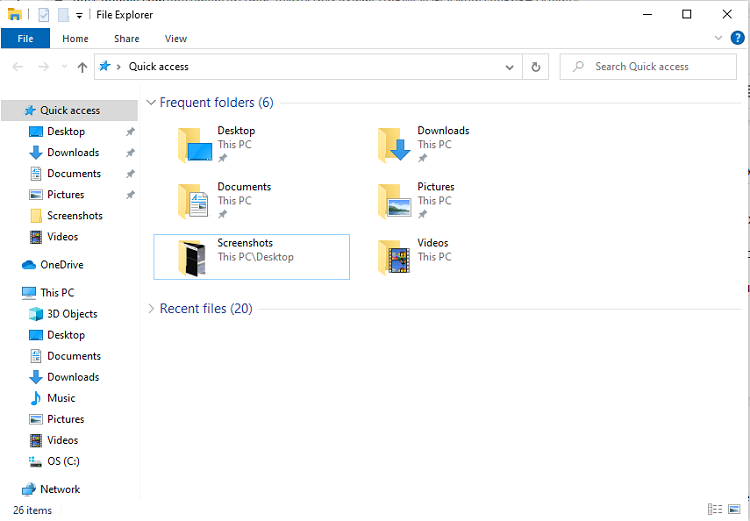
Task: Collapse the Frequent folders group chevron
Action: 151,102
